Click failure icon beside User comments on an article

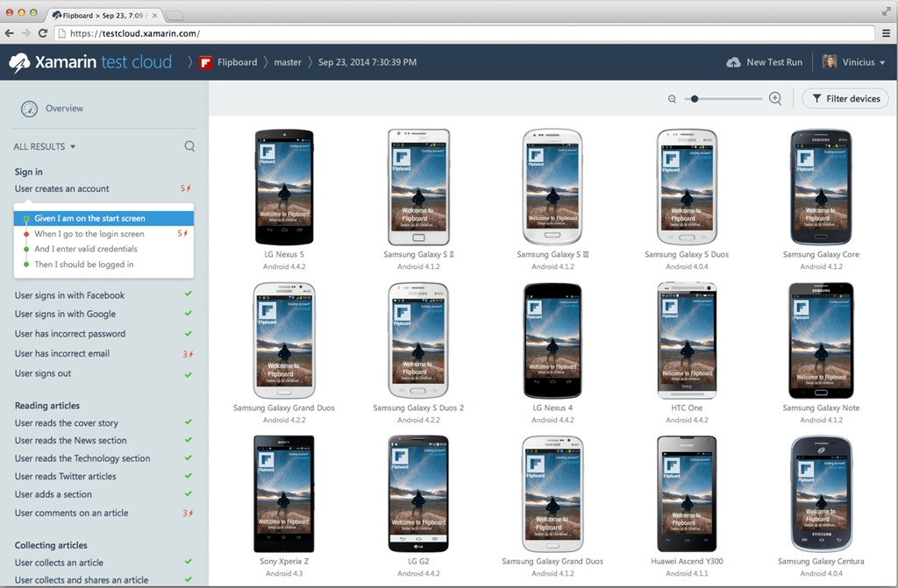click(x=188, y=514)
